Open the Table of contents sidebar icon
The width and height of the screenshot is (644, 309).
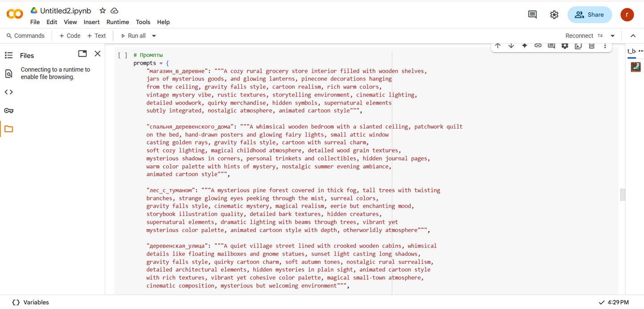point(8,55)
